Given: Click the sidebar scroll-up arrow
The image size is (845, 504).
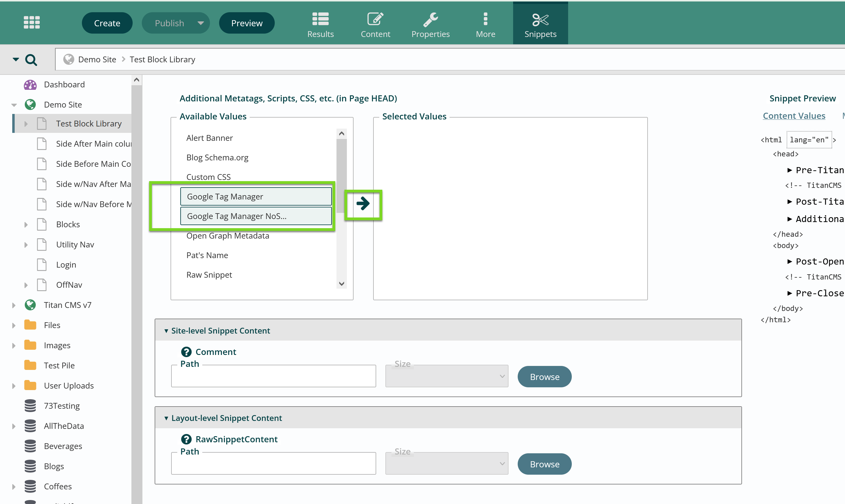Looking at the screenshot, I should (137, 80).
